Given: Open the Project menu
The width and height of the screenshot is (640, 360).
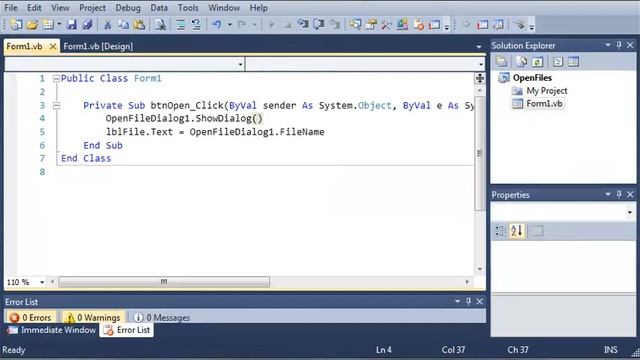Looking at the screenshot, I should (92, 8).
